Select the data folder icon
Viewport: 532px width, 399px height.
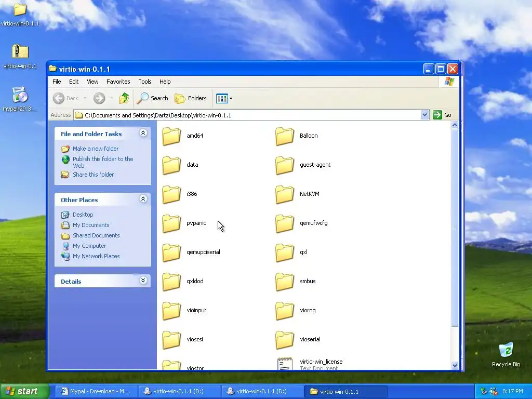pos(171,166)
